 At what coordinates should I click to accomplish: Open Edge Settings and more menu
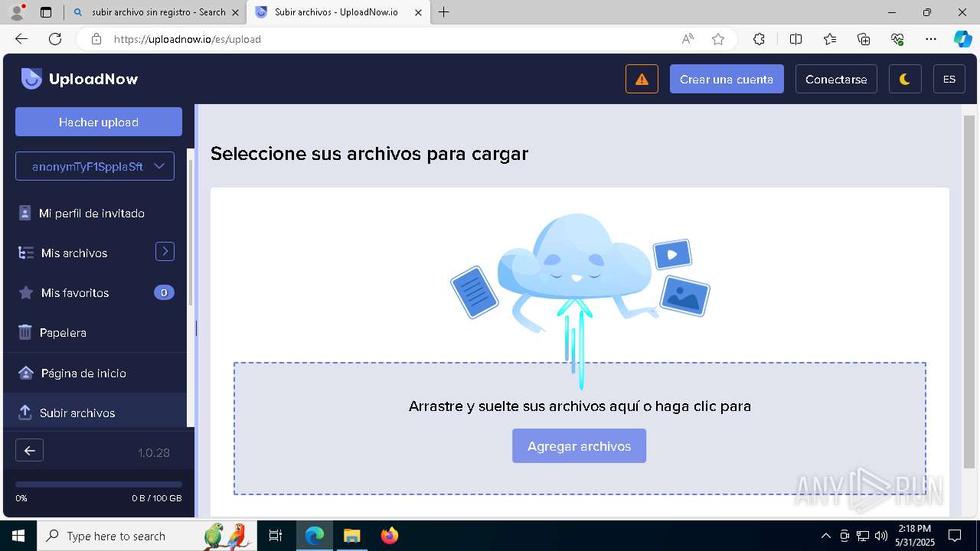click(x=931, y=39)
